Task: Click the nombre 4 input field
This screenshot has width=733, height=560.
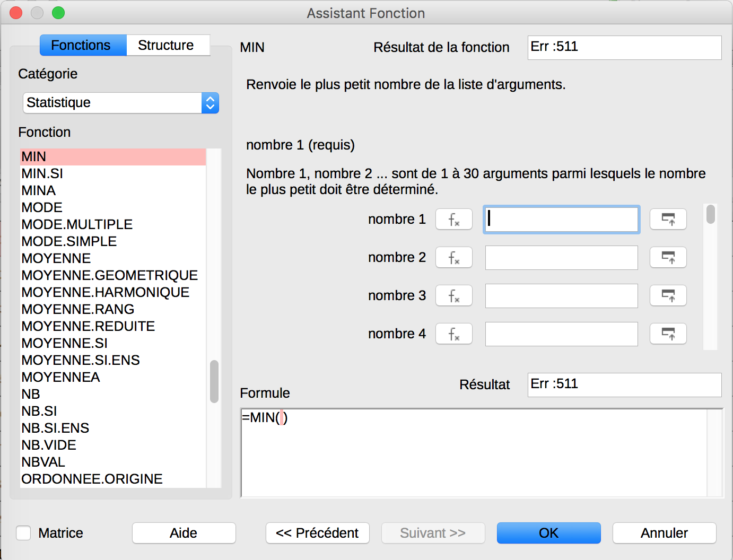Action: point(562,334)
